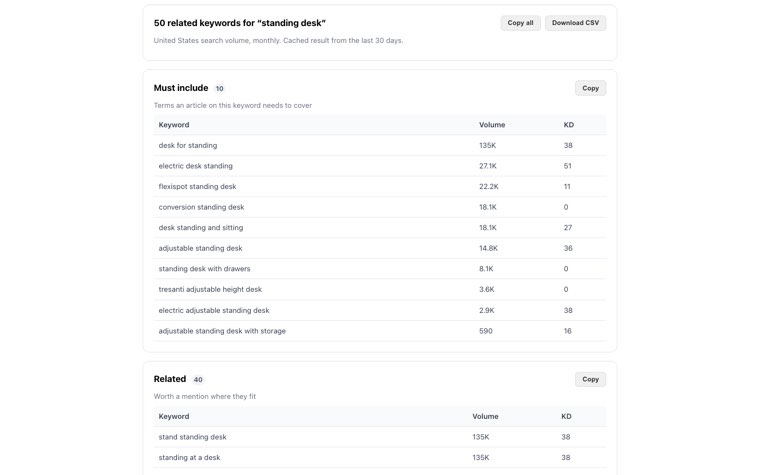
Task: Click KD value 51
Action: pos(568,166)
